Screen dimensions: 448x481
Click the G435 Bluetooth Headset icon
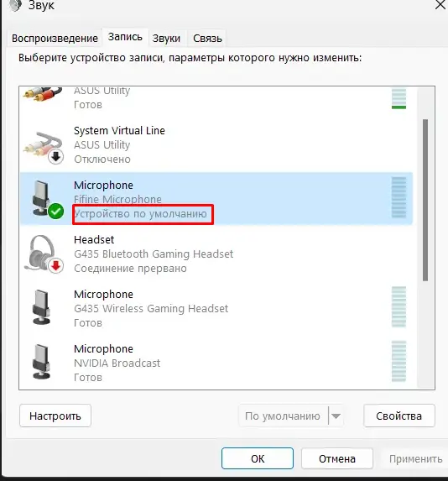(42, 253)
